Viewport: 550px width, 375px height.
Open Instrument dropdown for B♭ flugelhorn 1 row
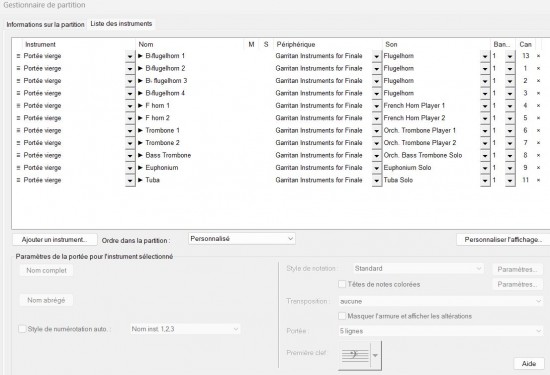(x=130, y=56)
